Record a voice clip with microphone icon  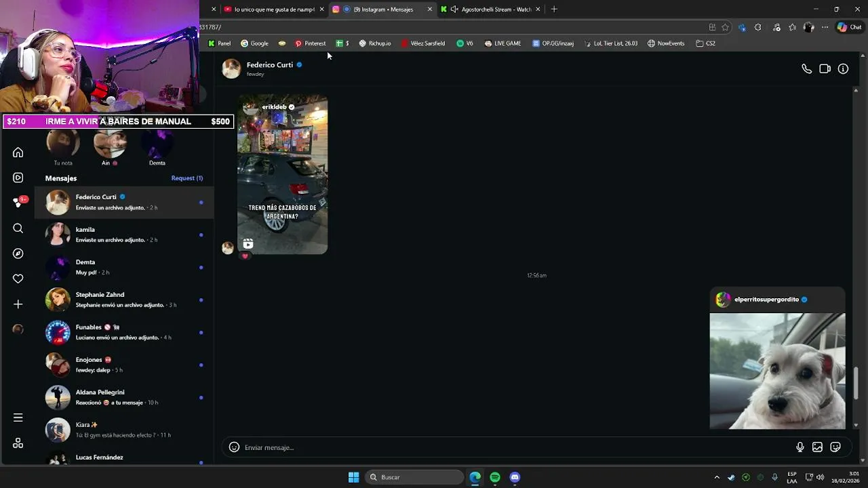[800, 447]
